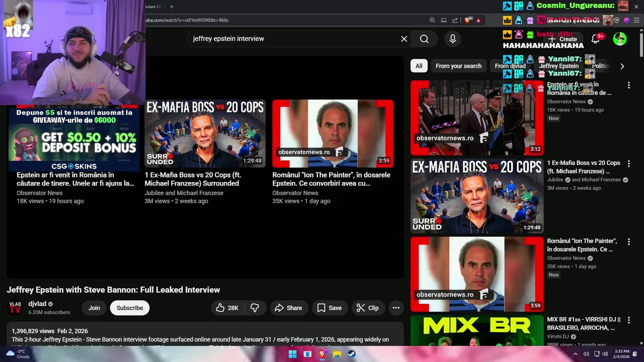Open File Explorer from the taskbar
Viewport: 644px width, 362px height.
tap(337, 354)
